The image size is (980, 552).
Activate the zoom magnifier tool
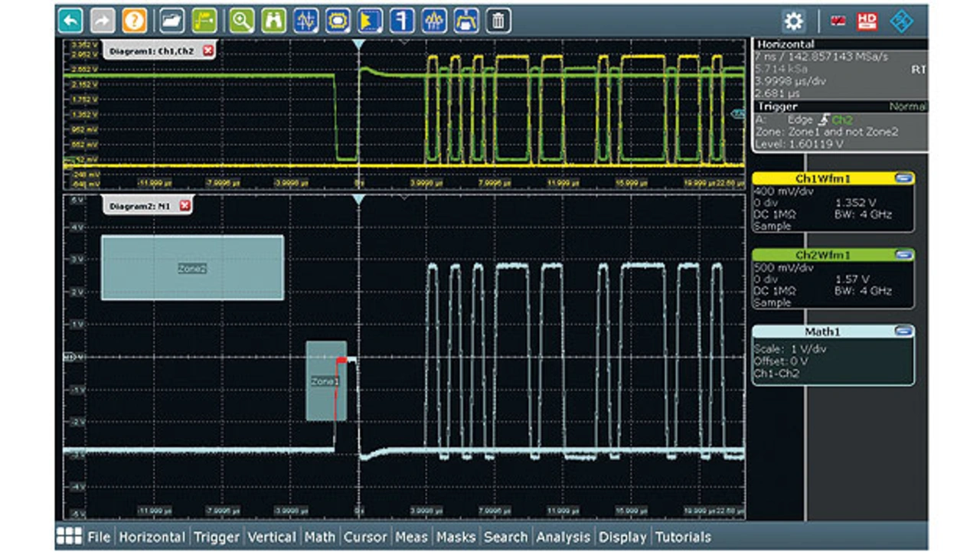tap(242, 21)
